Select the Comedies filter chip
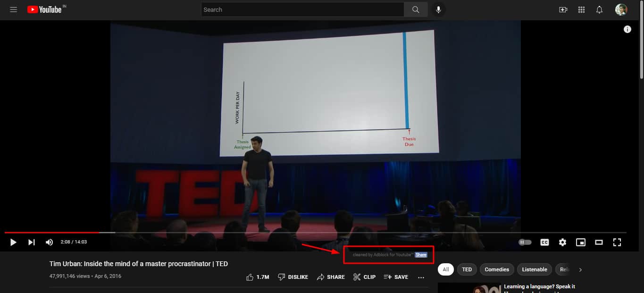This screenshot has width=644, height=293. coord(497,269)
